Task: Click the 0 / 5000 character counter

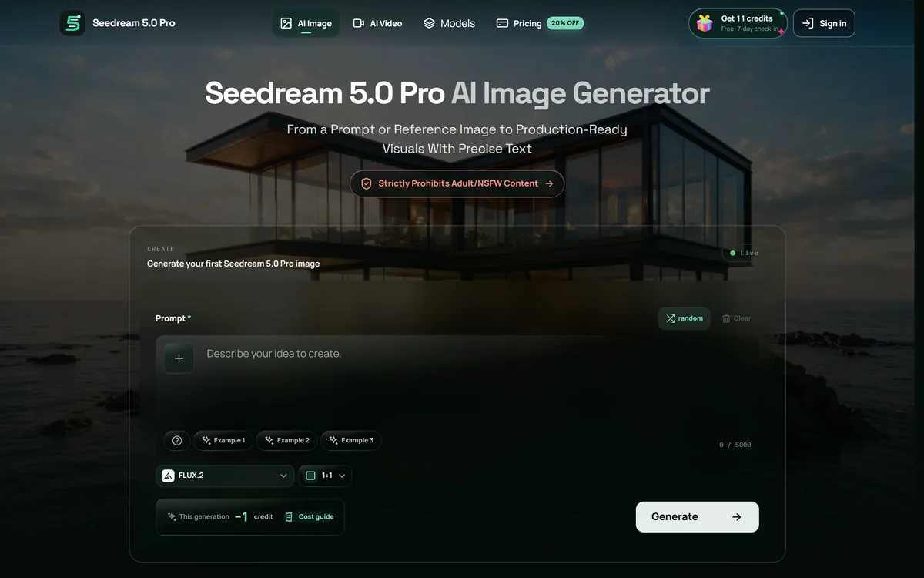Action: pos(735,445)
